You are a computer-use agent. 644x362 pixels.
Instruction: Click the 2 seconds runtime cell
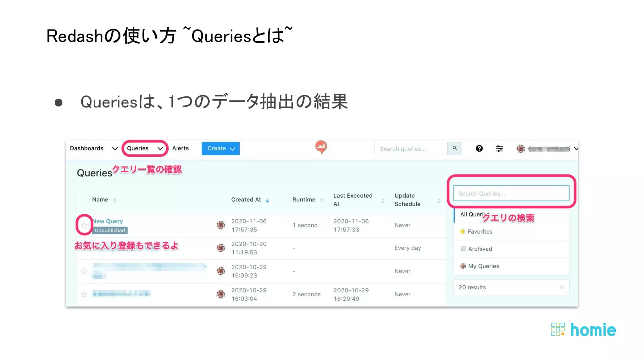307,294
